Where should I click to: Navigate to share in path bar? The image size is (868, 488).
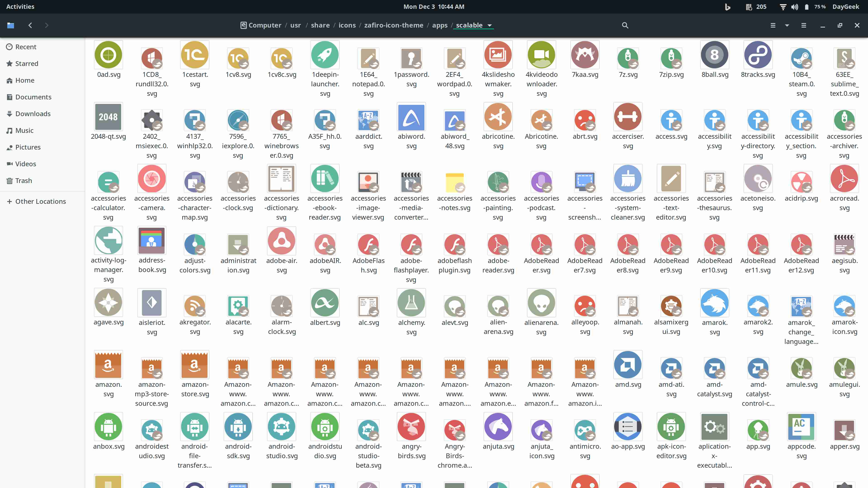(x=320, y=25)
